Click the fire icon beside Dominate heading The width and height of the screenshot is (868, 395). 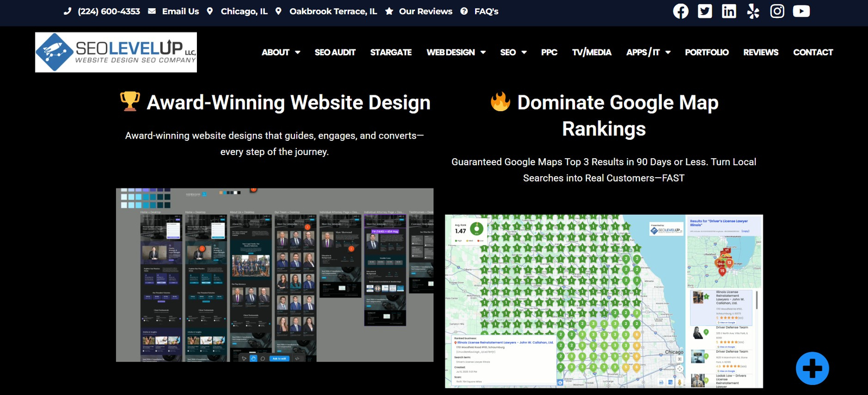[500, 101]
